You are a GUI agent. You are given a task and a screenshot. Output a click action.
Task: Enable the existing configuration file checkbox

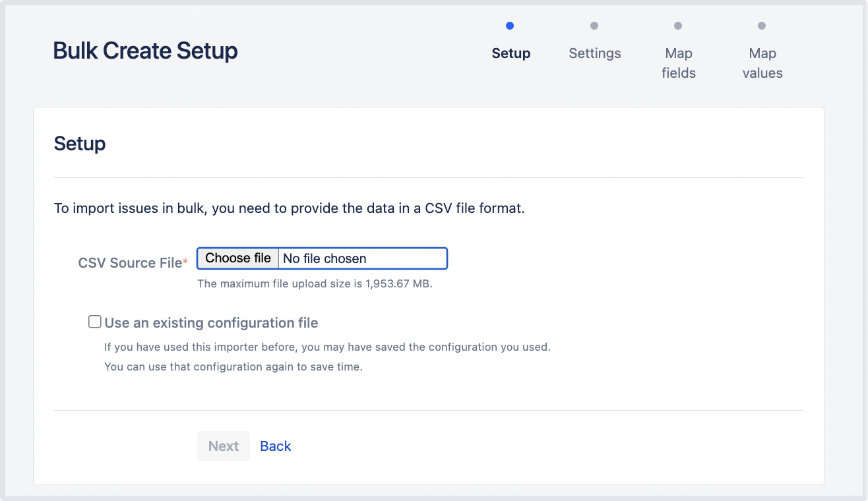[95, 322]
